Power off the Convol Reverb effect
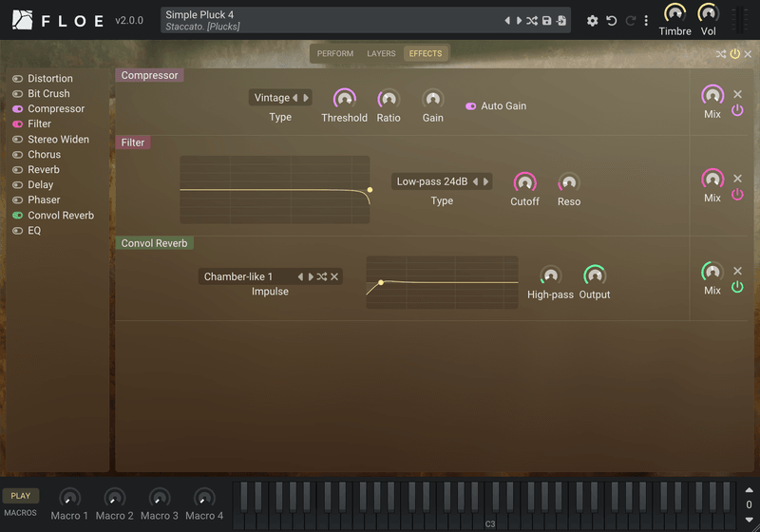760x532 pixels. 737,287
